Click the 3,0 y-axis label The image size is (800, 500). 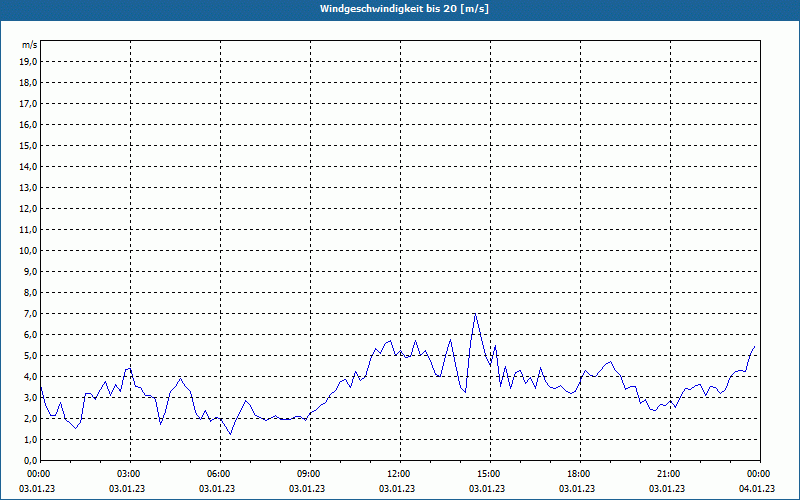(31, 397)
